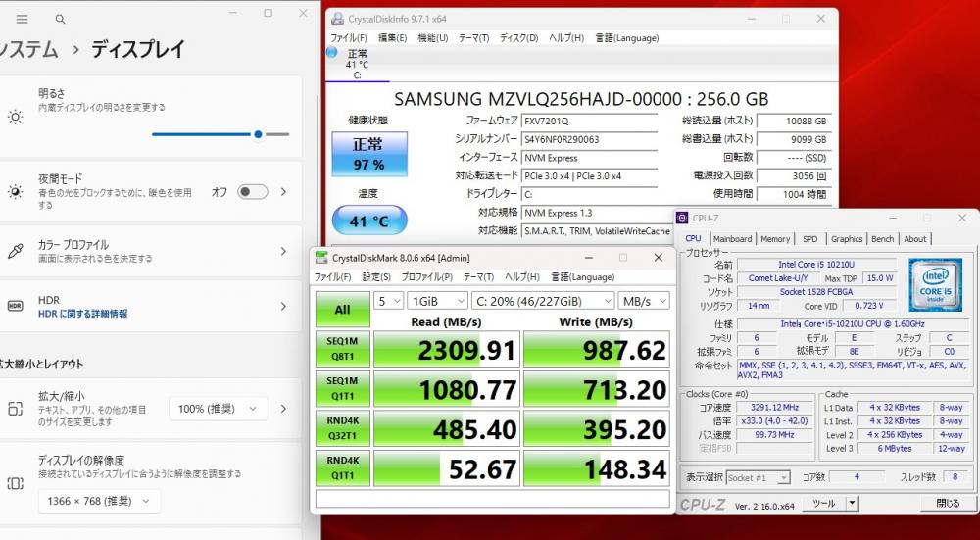
Task: Select the blue health status disk icon
Action: 332,53
